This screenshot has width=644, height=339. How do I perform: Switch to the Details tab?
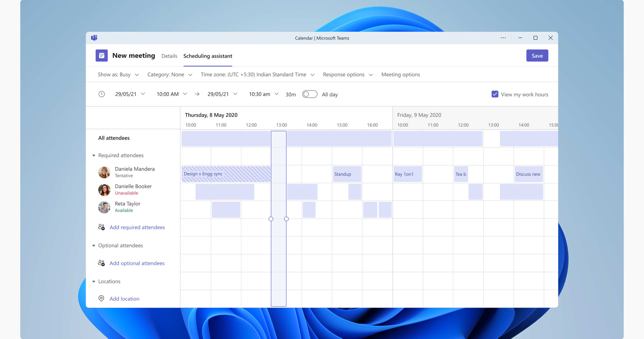point(169,56)
